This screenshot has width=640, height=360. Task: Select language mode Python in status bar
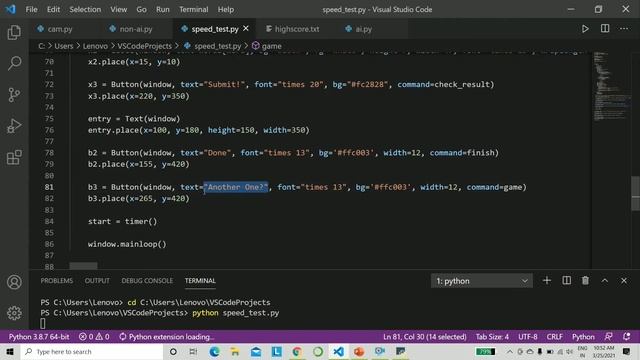pos(583,337)
